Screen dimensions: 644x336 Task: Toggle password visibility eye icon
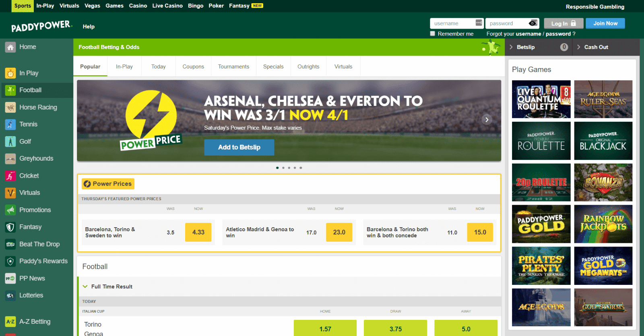(x=533, y=23)
